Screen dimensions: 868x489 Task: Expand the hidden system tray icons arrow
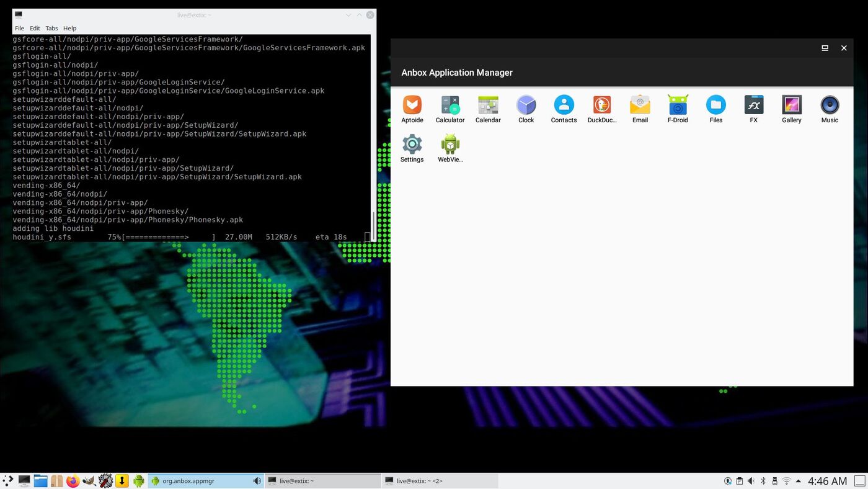coord(798,481)
